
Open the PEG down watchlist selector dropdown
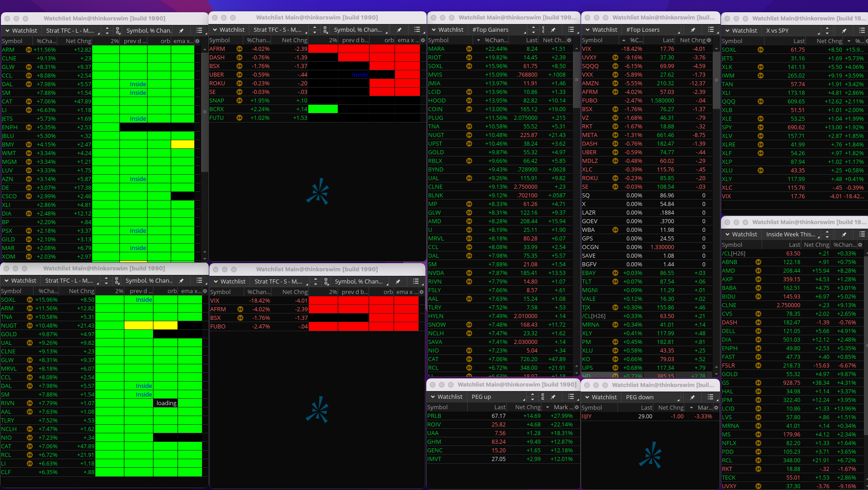click(x=652, y=397)
